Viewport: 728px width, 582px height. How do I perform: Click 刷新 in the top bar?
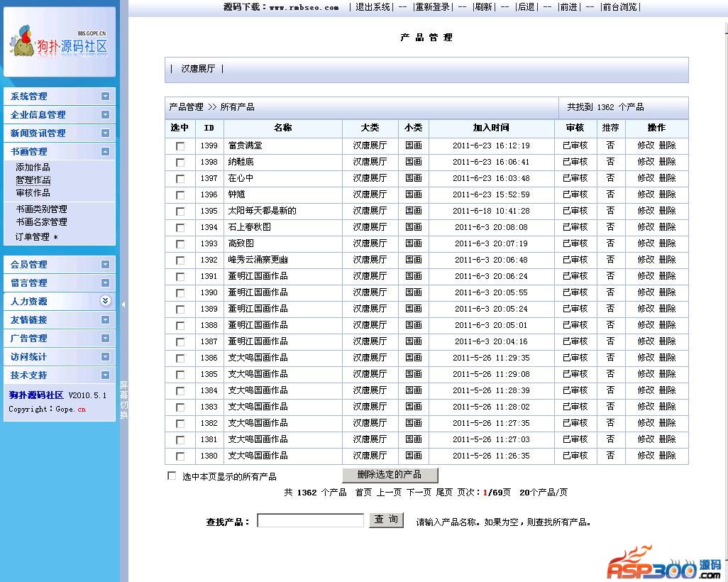(x=483, y=7)
